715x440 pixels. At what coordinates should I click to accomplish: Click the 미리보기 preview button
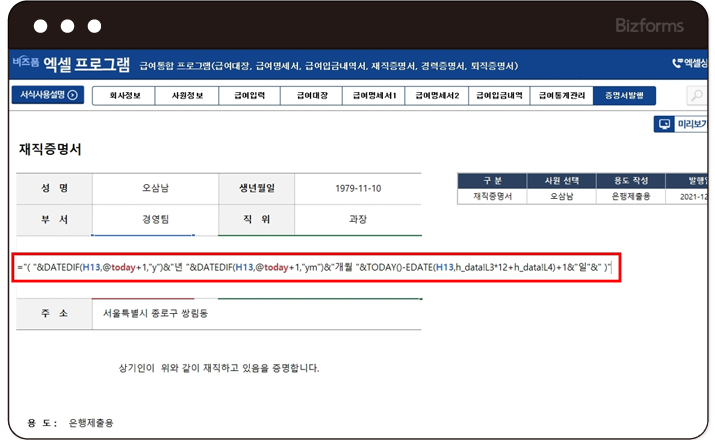(681, 124)
